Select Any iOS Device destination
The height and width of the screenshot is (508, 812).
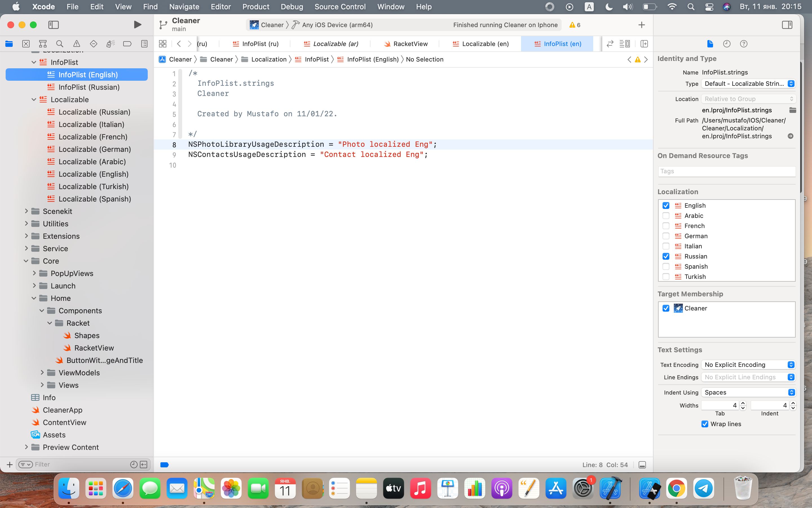pos(332,25)
